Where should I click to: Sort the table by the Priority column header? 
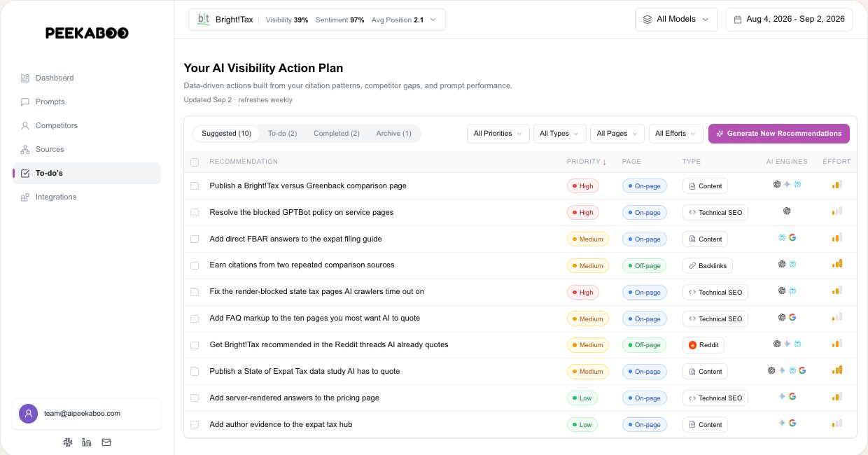pyautogui.click(x=587, y=162)
